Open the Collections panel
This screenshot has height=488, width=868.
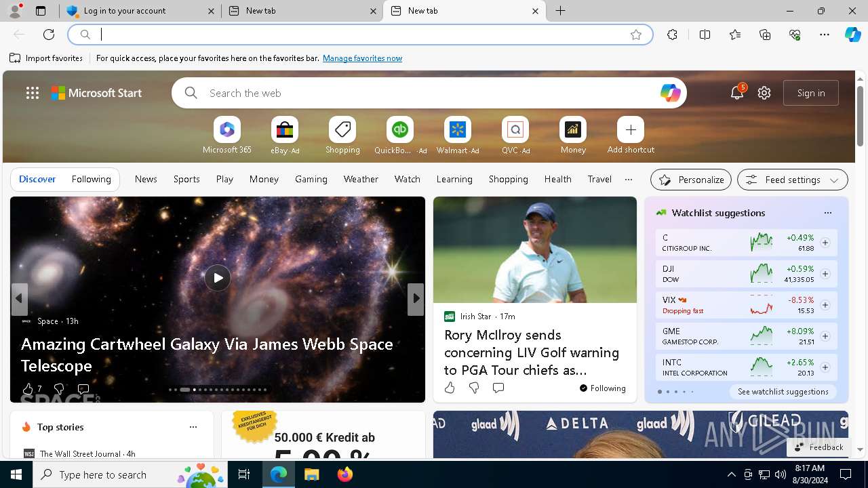[x=765, y=35]
